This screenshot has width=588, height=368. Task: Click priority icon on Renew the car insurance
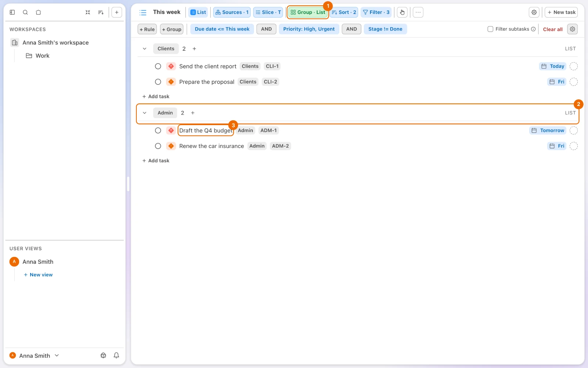point(171,146)
